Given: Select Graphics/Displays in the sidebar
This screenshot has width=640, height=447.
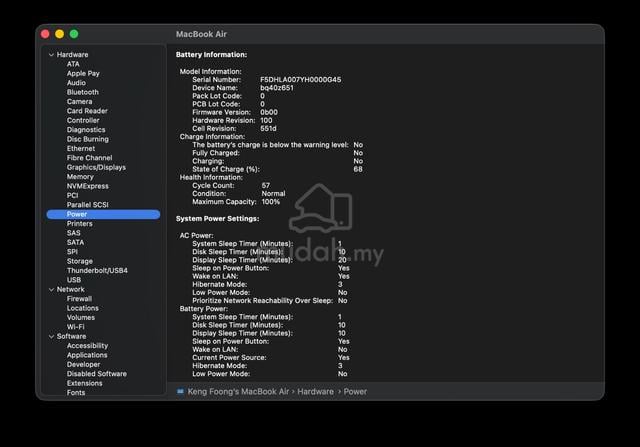Looking at the screenshot, I should (96, 167).
